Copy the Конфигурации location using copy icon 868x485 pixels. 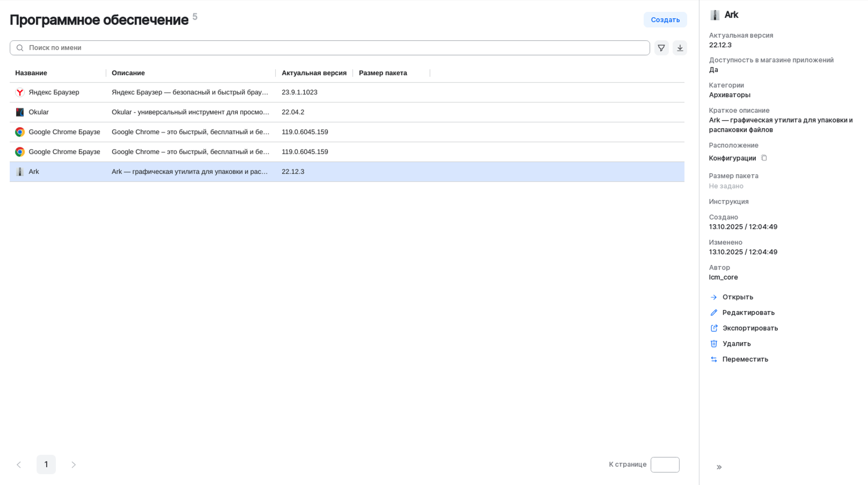pos(764,158)
